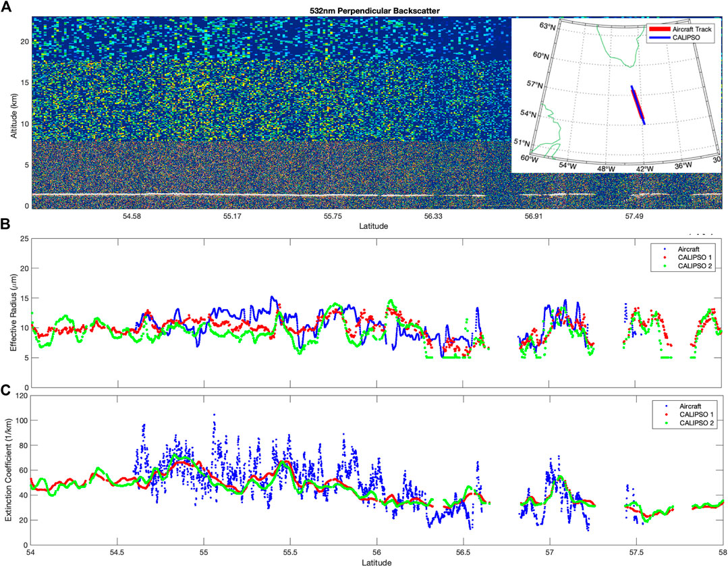
Task: Click the "Latitude" label under the extinction panel
Action: tap(376, 562)
